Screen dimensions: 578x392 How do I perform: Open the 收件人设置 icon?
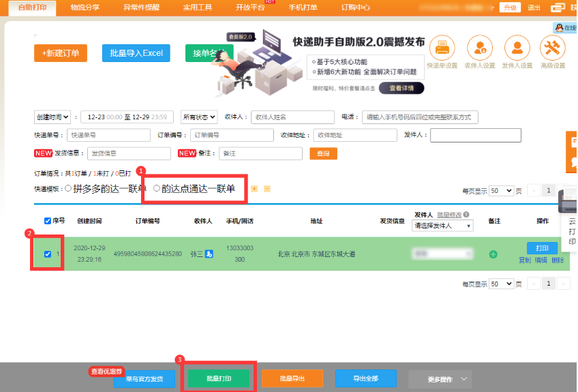pyautogui.click(x=480, y=48)
